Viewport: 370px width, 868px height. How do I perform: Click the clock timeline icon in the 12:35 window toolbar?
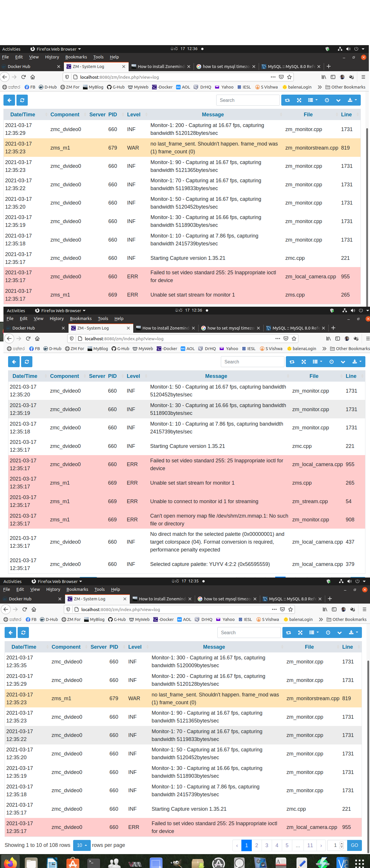[328, 632]
